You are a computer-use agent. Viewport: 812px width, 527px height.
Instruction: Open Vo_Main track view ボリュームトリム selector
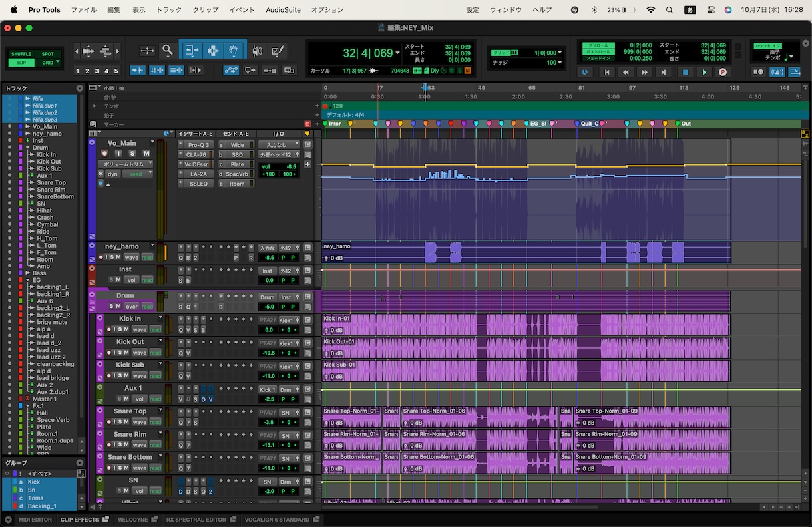125,164
